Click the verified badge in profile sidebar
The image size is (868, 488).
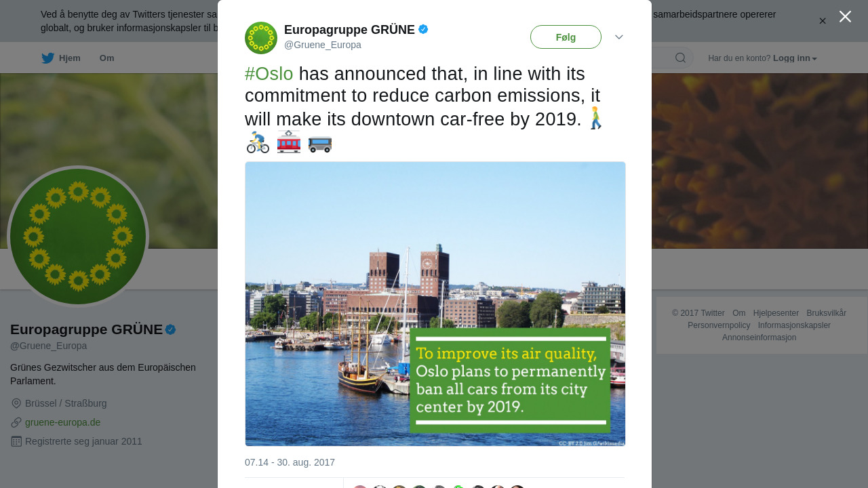click(x=170, y=329)
